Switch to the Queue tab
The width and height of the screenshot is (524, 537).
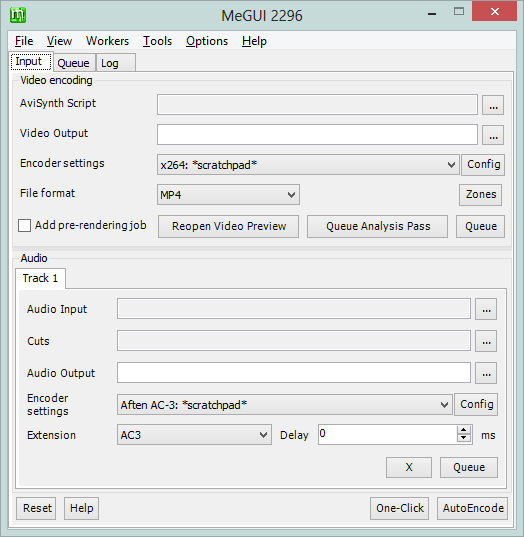73,63
